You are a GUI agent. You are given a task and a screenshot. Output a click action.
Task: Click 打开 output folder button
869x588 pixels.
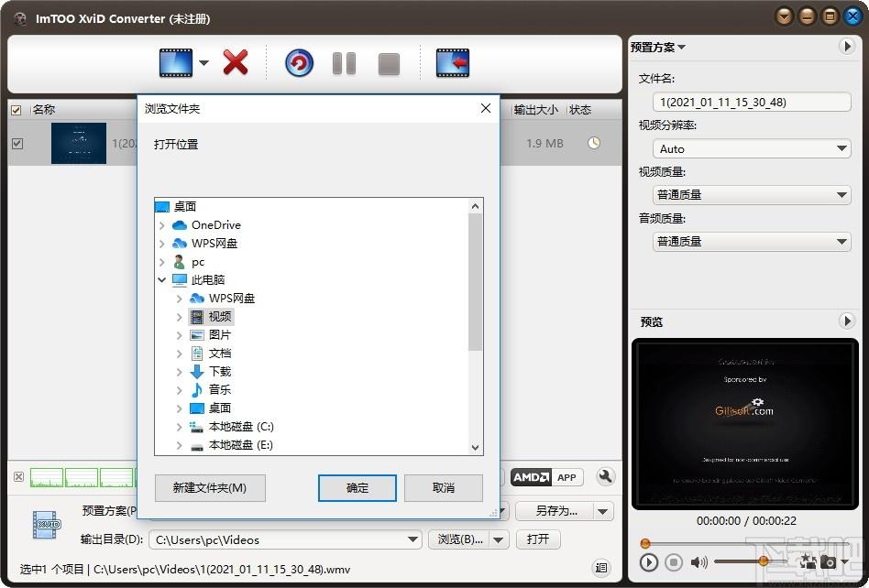tap(538, 539)
